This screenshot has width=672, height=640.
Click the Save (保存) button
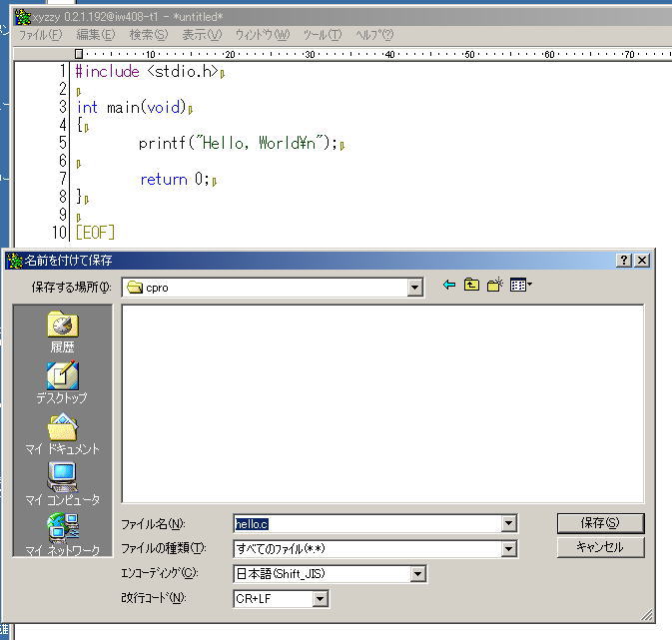coord(600,523)
